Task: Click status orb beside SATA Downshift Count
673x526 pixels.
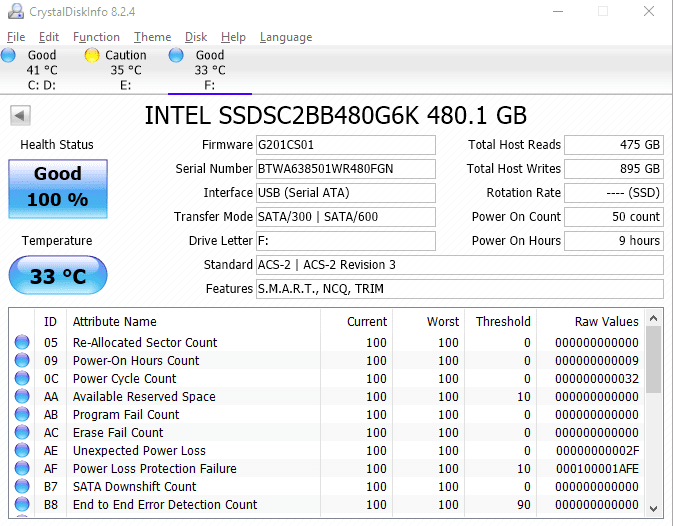Action: 22,487
